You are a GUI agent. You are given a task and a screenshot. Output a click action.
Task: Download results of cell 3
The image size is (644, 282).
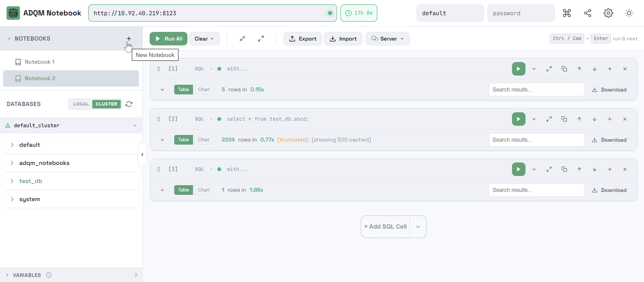[x=609, y=190]
